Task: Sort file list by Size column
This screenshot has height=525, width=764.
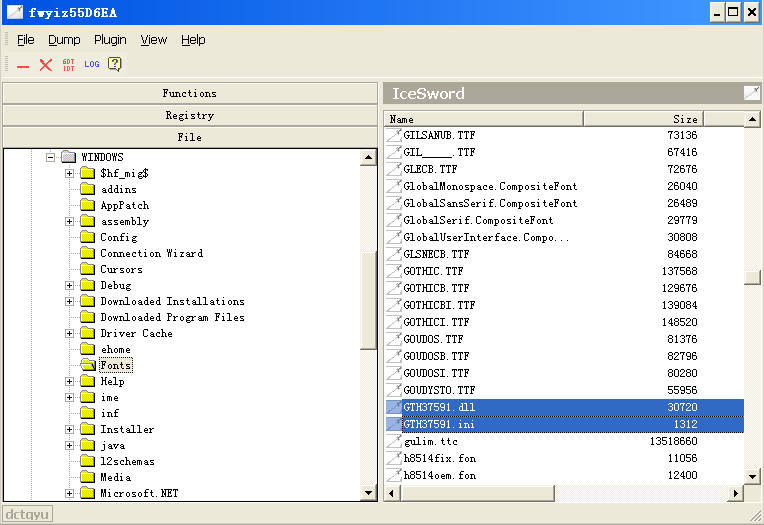Action: coord(644,119)
